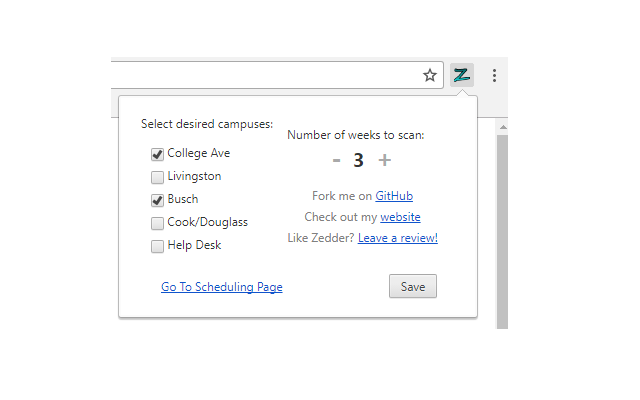This screenshot has width=640, height=400.
Task: Enable the Livingston campus checkbox
Action: pyautogui.click(x=157, y=177)
